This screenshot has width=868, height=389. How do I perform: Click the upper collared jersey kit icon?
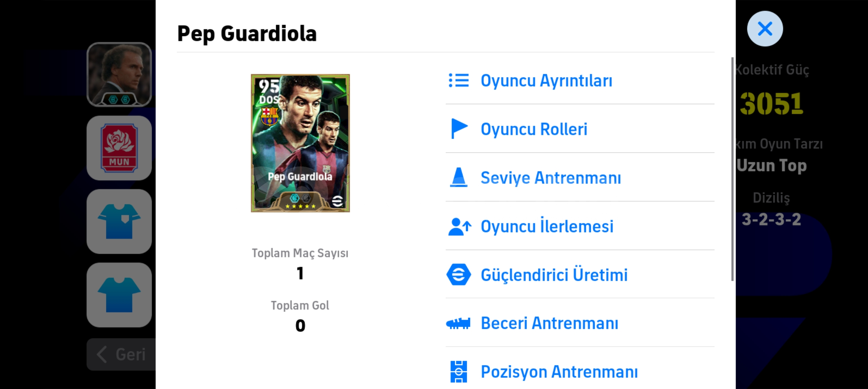click(119, 222)
